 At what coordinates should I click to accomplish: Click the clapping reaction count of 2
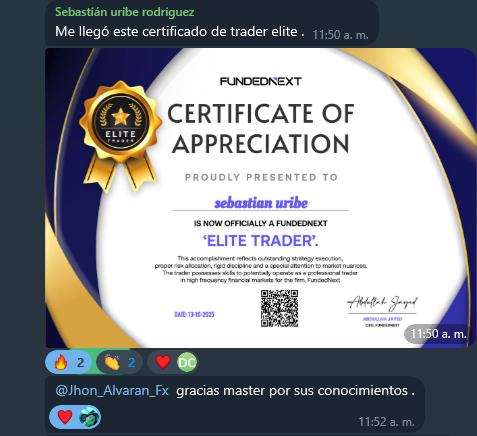[x=132, y=362]
